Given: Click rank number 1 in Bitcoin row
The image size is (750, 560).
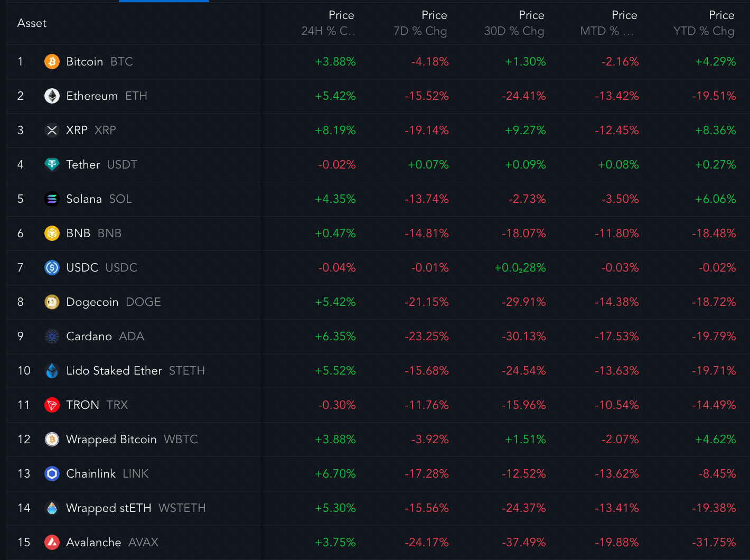Looking at the screenshot, I should [21, 62].
